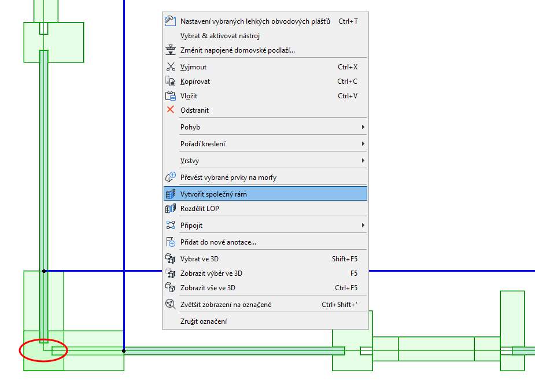Image resolution: width=535 pixels, height=392 pixels.
Task: Open the Pohyb menu entry
Action: pyautogui.click(x=265, y=127)
